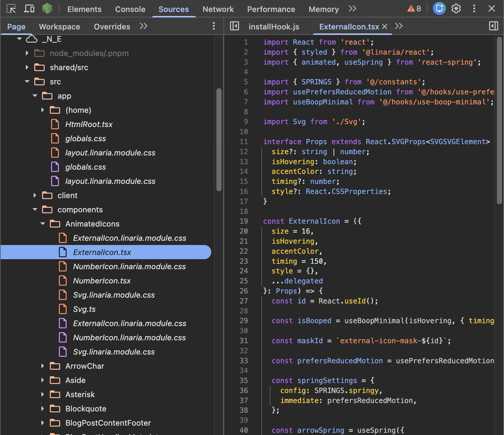Viewport: 504px width, 435px height.
Task: Activate the inspect element picker icon
Action: 11,9
